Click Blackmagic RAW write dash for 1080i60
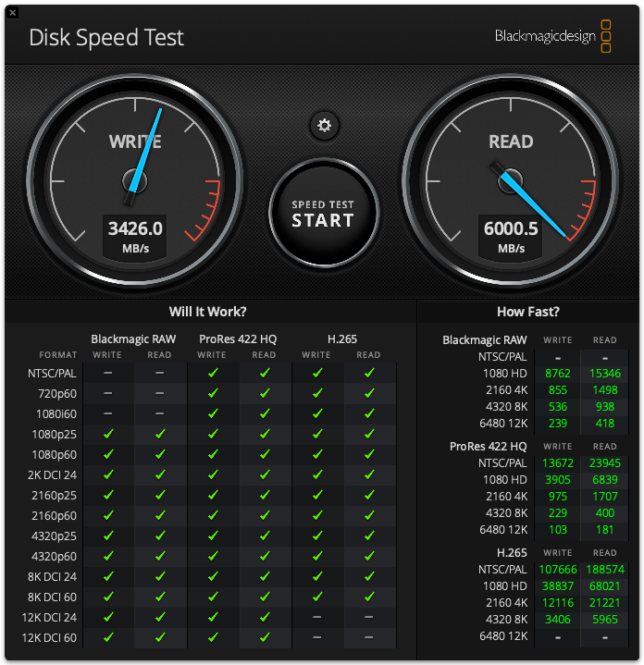Image resolution: width=644 pixels, height=665 pixels. coord(108,413)
